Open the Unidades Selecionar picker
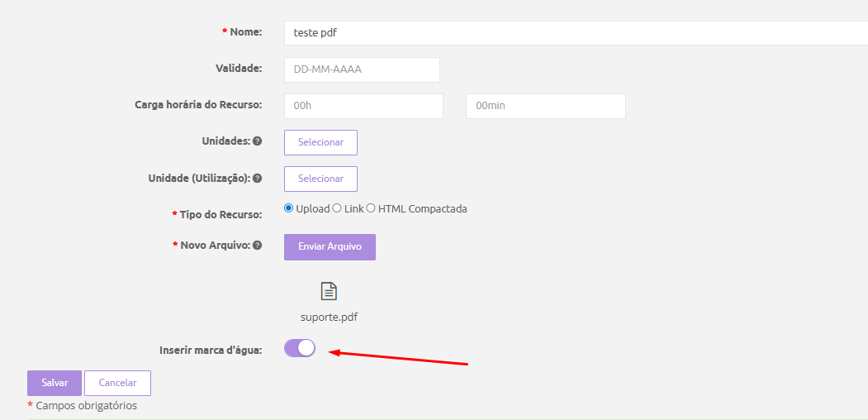The image size is (868, 420). 320,142
